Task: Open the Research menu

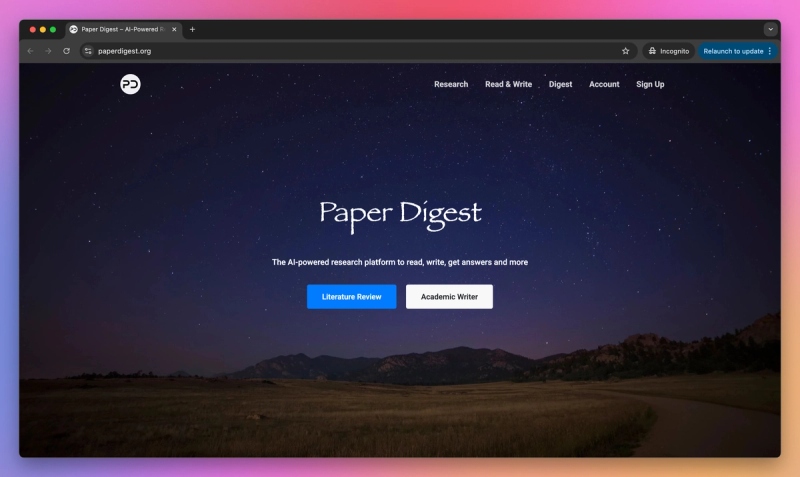Action: tap(451, 84)
